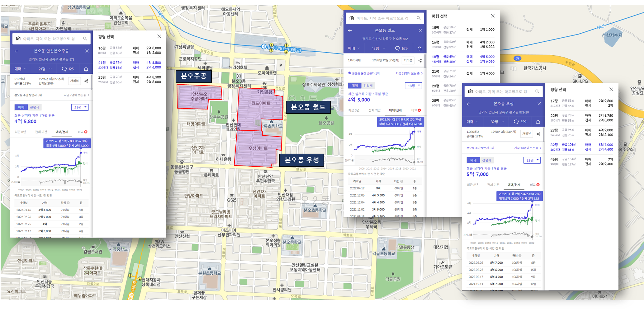The width and height of the screenshot is (644, 311).
Task: Open 비교 tab in 본오동 월드 panel
Action: [416, 110]
